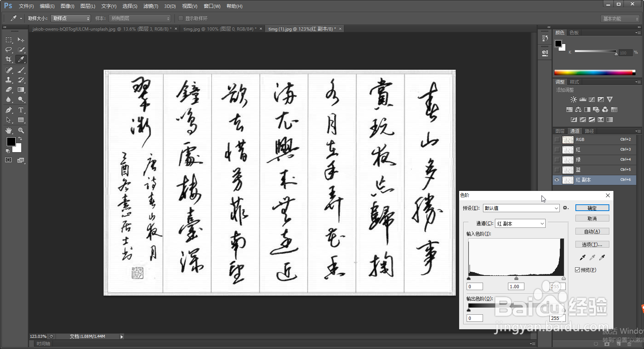Toggle Quick Mask mode
The height and width of the screenshot is (349, 644).
coord(9,160)
